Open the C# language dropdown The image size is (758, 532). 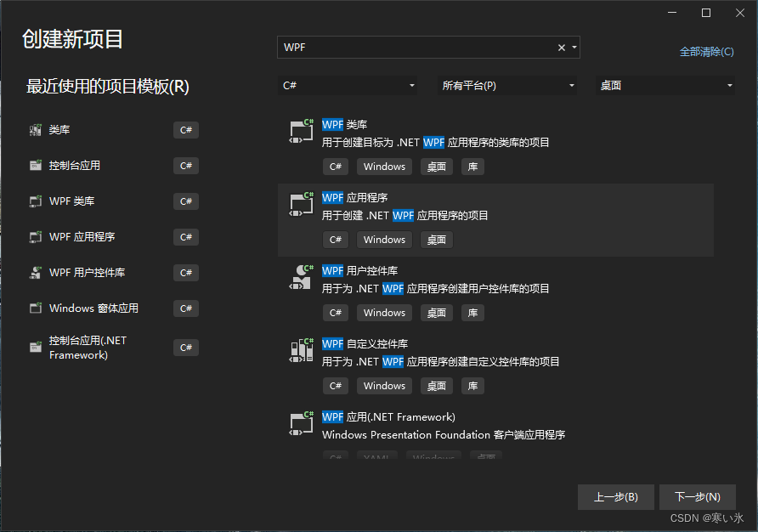[348, 85]
